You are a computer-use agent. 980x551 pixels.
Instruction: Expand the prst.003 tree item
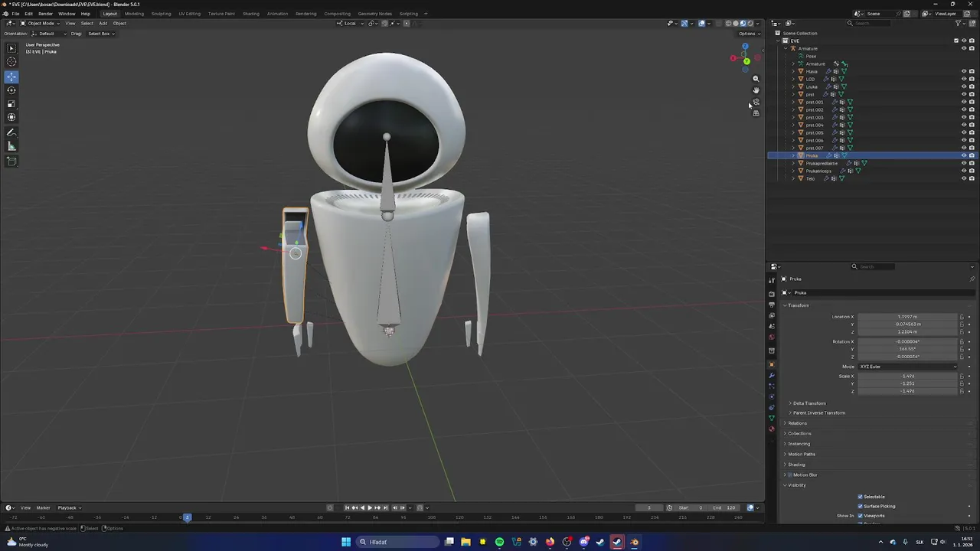click(x=793, y=117)
